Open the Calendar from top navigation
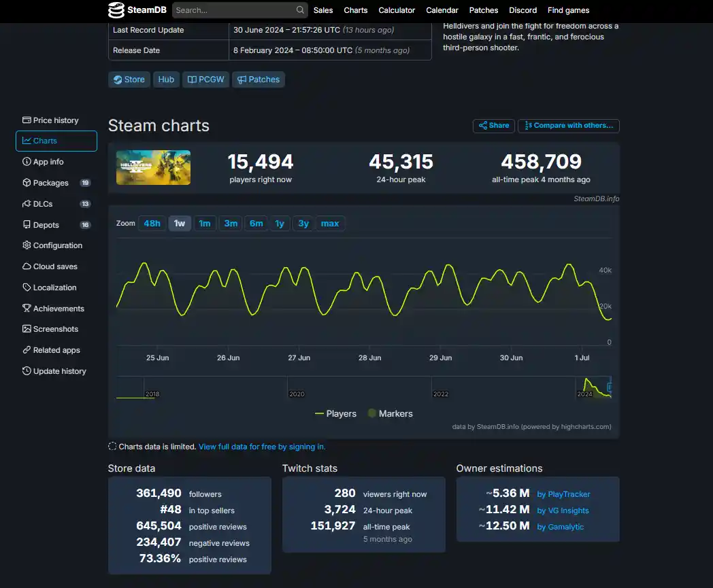Screen dimensions: 713x588 pos(442,10)
